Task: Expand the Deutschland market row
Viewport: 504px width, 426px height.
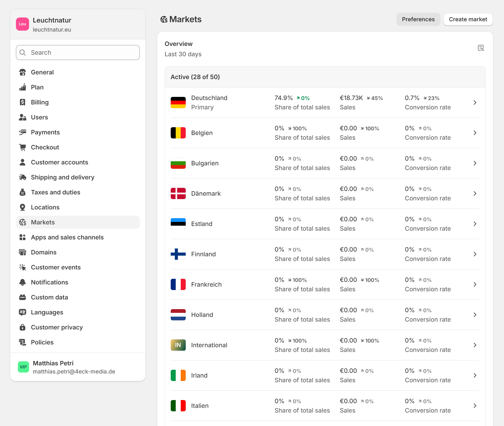Action: click(x=475, y=103)
